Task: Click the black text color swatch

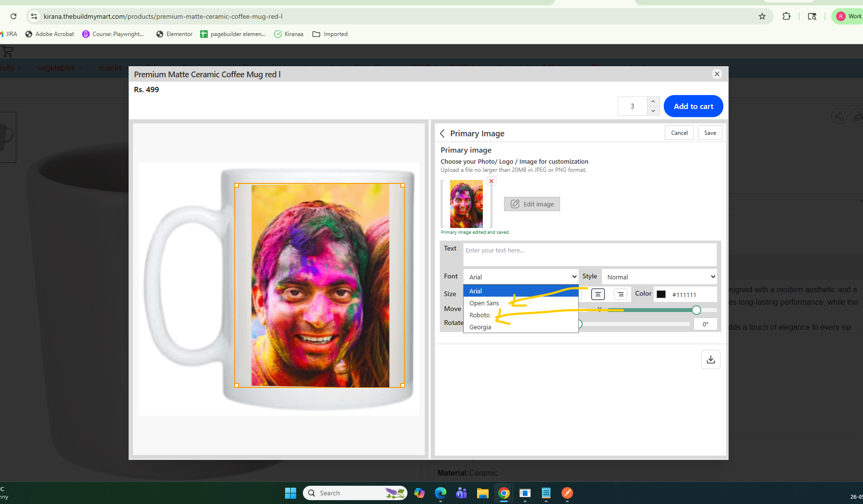Action: pyautogui.click(x=661, y=294)
